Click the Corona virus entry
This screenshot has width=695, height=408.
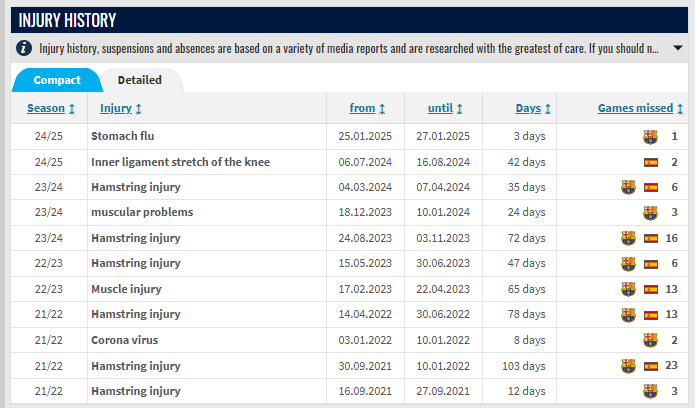[x=125, y=340]
